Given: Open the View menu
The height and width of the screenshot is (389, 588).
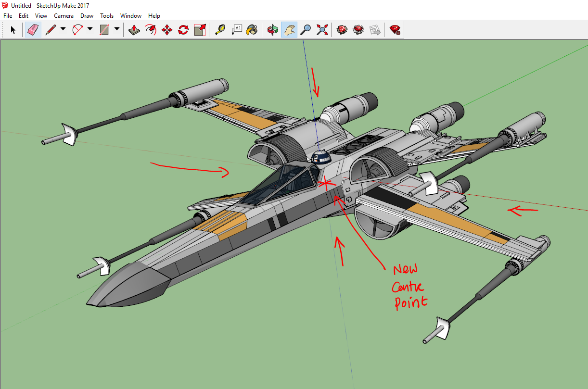Looking at the screenshot, I should 41,15.
